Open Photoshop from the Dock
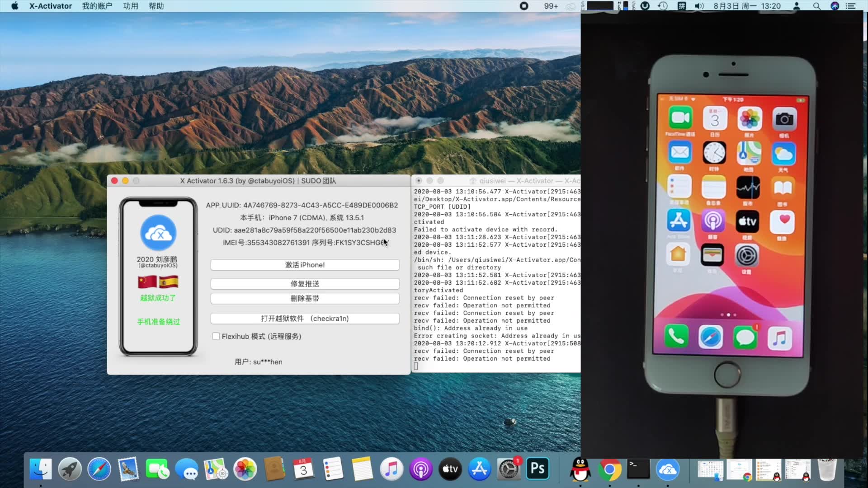 [x=538, y=469]
